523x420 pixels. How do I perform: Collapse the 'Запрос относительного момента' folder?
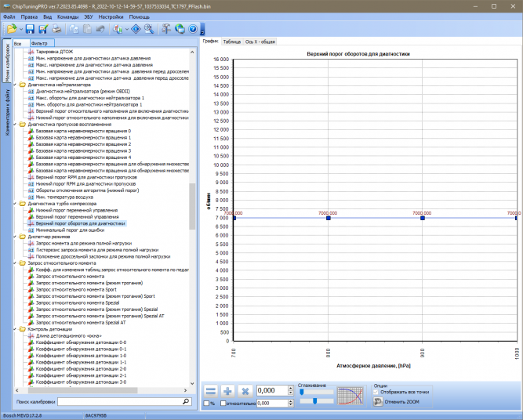click(x=15, y=263)
